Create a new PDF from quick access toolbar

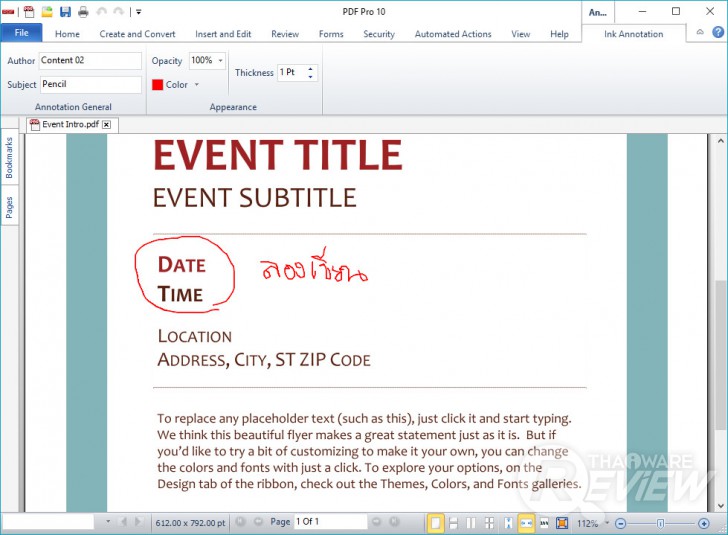pyautogui.click(x=29, y=12)
